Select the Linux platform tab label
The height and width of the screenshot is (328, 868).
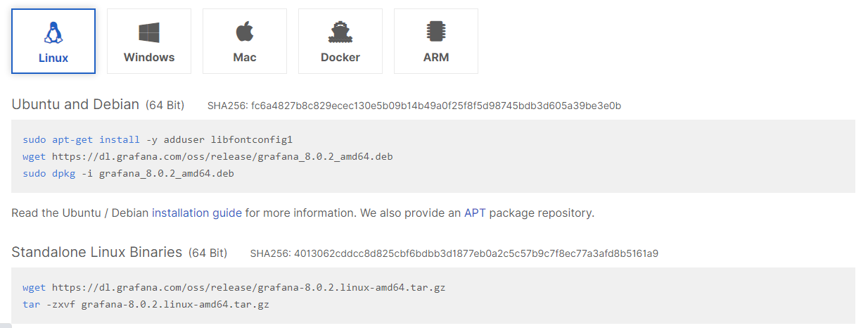tap(53, 58)
